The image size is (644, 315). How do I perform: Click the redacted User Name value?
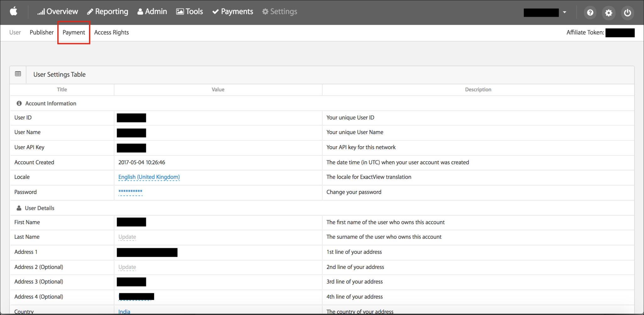pos(131,133)
